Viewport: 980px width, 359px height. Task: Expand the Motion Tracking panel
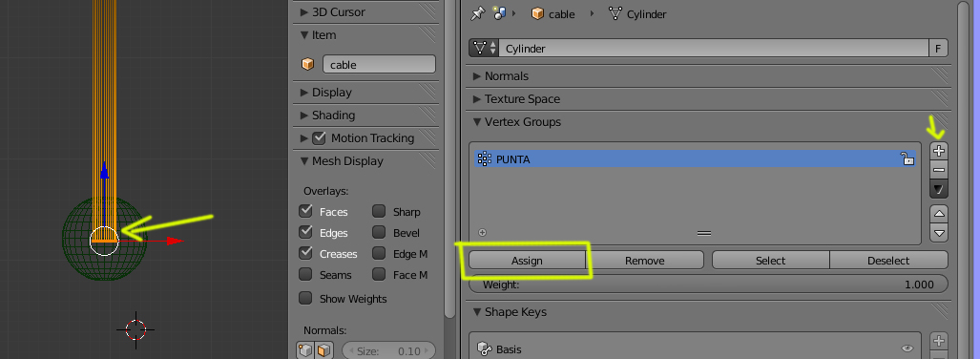(303, 138)
